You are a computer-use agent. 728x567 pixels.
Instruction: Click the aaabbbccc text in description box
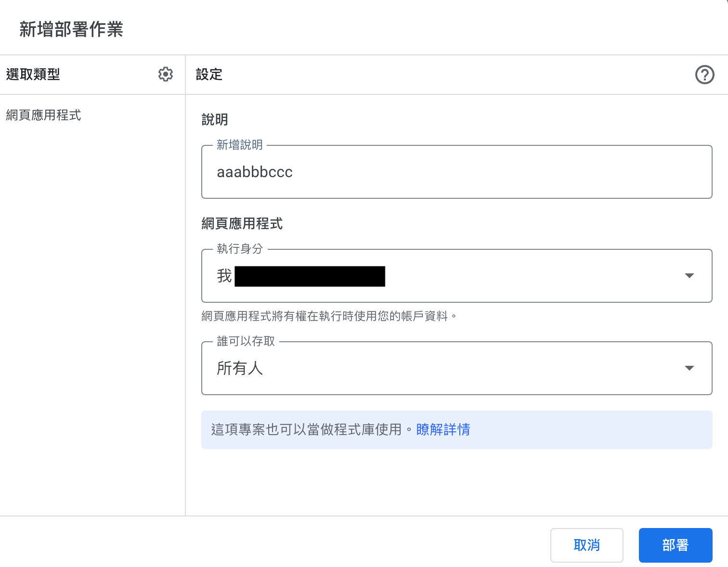click(255, 172)
